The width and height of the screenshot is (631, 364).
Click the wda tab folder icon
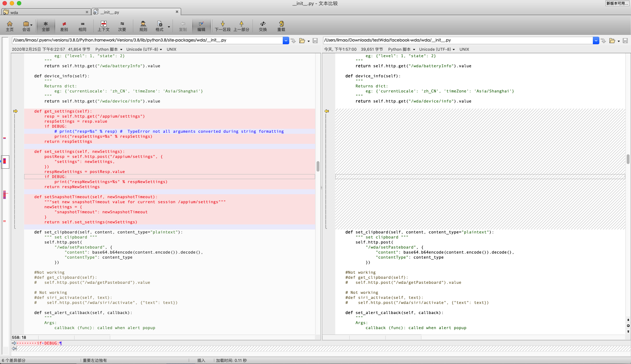(x=6, y=12)
